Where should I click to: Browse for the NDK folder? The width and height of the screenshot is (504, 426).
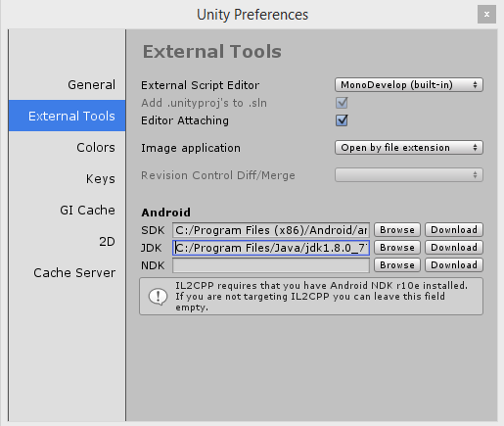(397, 265)
